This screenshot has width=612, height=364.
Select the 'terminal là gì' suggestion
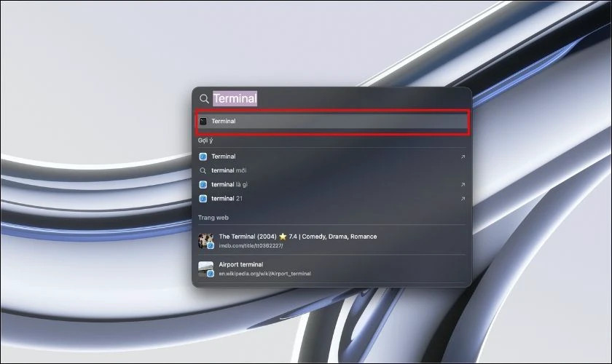(229, 184)
